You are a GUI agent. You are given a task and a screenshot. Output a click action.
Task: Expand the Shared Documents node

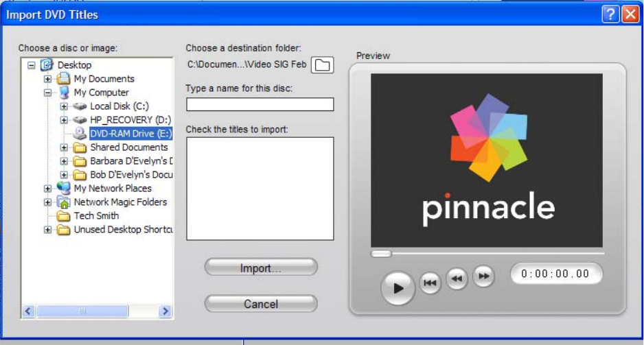(64, 147)
